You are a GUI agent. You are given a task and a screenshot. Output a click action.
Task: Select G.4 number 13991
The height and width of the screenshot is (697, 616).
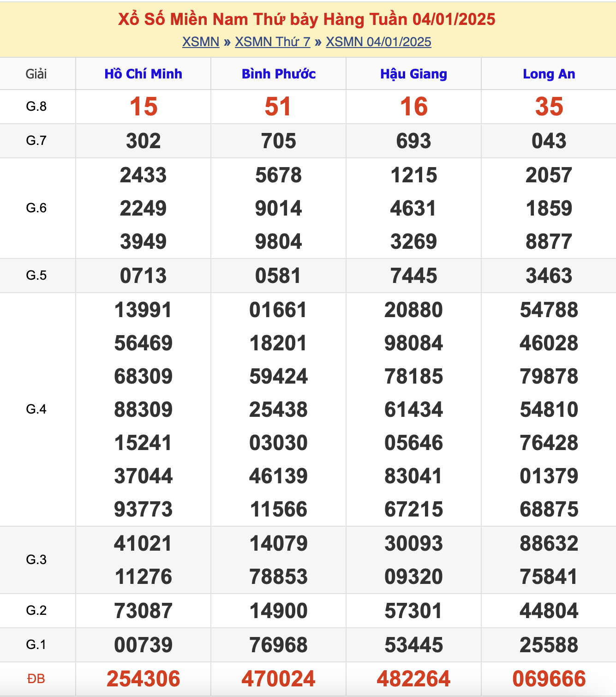pyautogui.click(x=143, y=310)
